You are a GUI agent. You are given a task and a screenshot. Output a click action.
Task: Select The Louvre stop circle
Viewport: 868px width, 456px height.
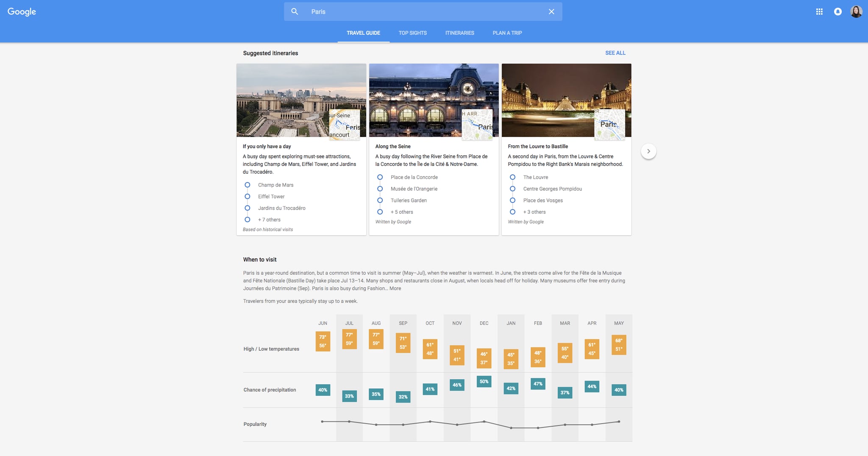click(x=512, y=177)
